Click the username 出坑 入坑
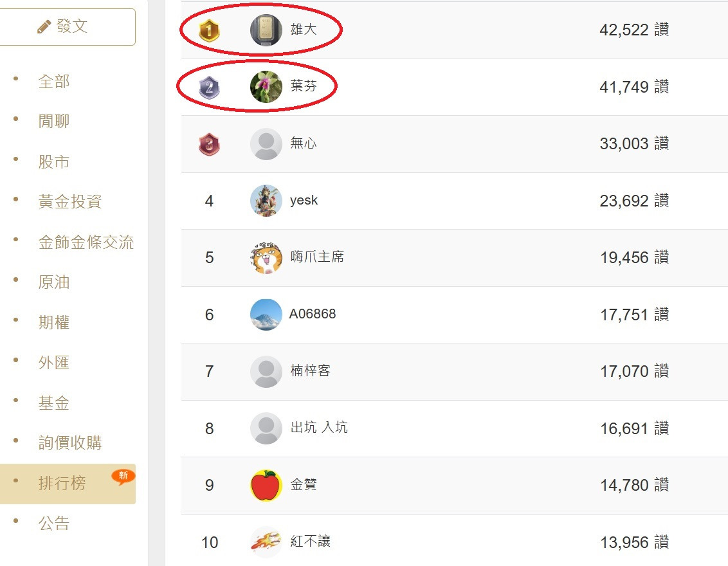The width and height of the screenshot is (728, 566). point(319,428)
